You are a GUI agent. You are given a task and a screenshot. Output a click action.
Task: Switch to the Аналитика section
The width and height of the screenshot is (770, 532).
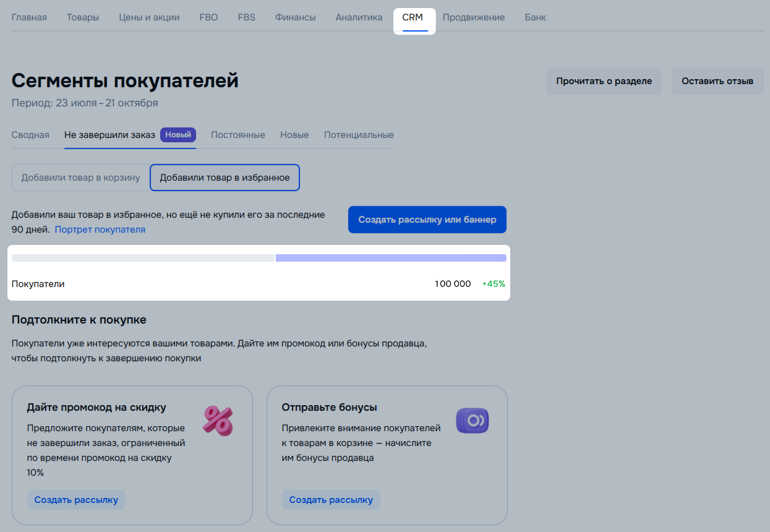point(359,17)
